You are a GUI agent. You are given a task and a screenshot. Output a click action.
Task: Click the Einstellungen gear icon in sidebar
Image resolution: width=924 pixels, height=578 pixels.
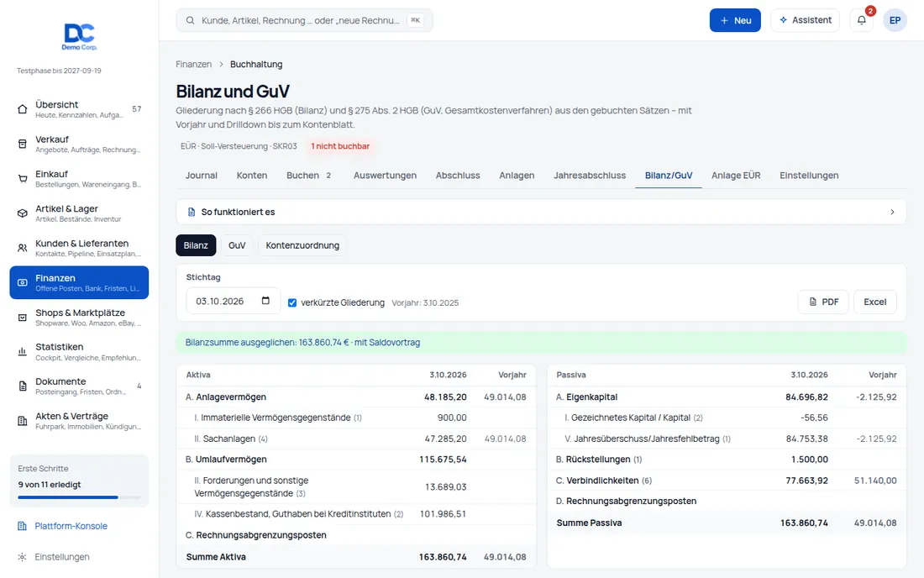tap(23, 557)
